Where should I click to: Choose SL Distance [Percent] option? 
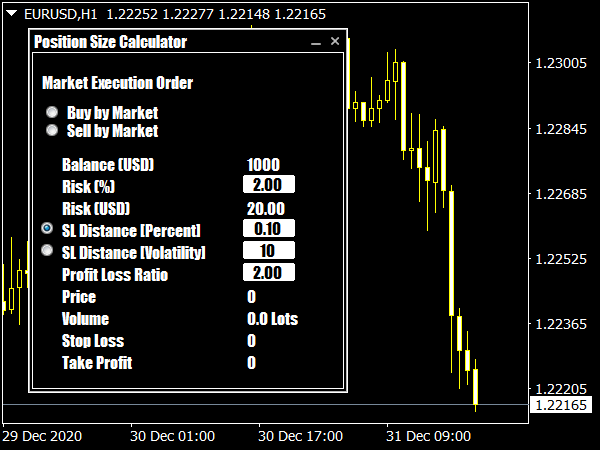(x=47, y=228)
